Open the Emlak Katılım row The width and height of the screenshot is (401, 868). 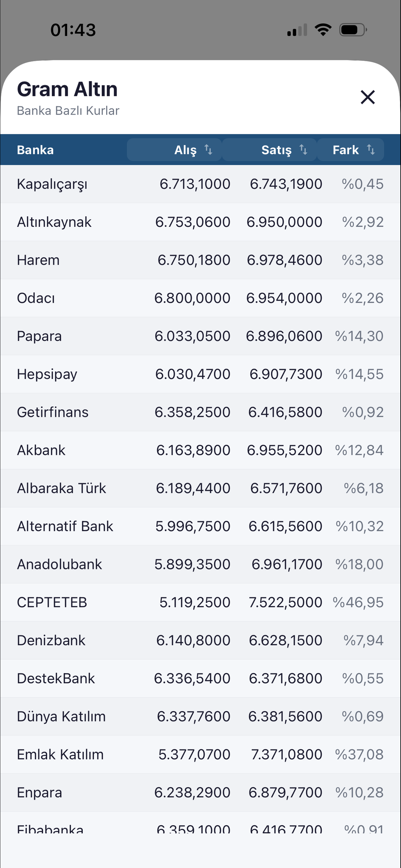coord(200,755)
